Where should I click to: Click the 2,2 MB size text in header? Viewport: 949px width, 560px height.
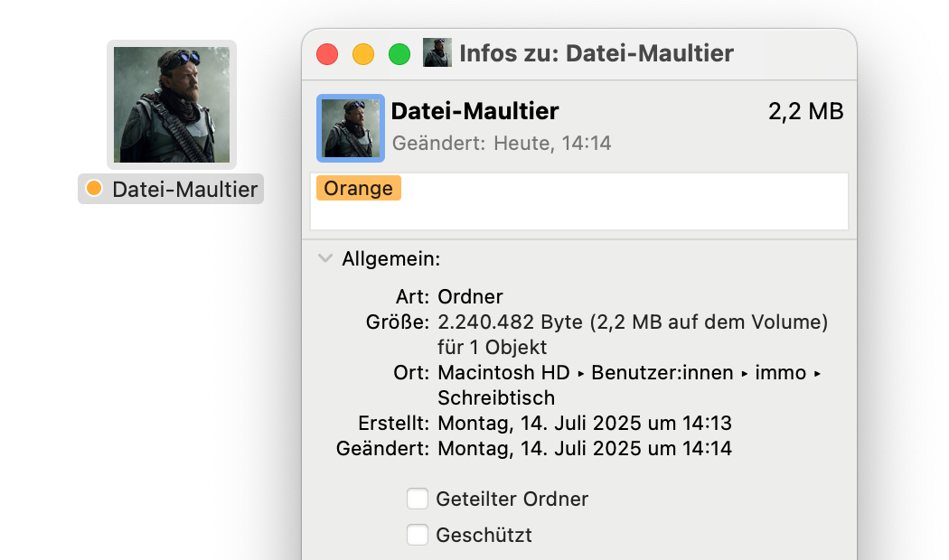pyautogui.click(x=805, y=111)
